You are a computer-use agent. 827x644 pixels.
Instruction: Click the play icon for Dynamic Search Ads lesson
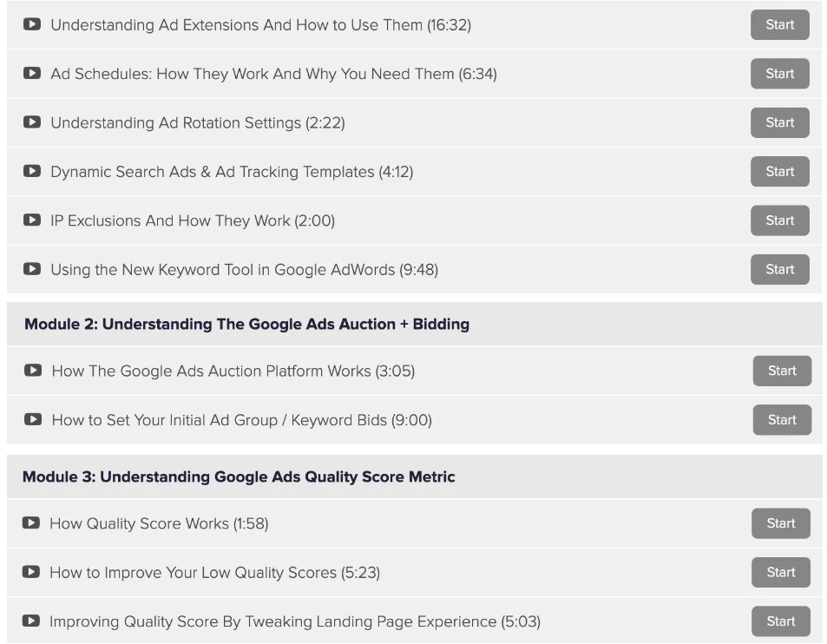coord(32,171)
